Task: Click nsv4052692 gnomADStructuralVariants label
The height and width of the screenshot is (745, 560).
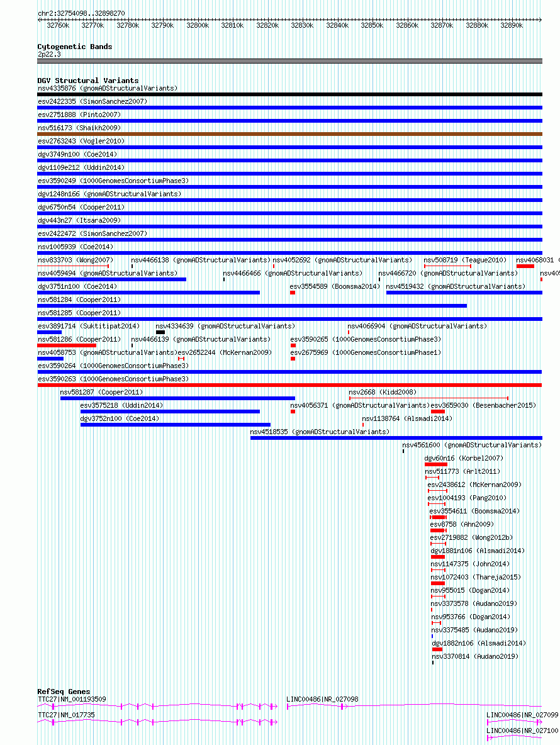Action: coord(342,260)
